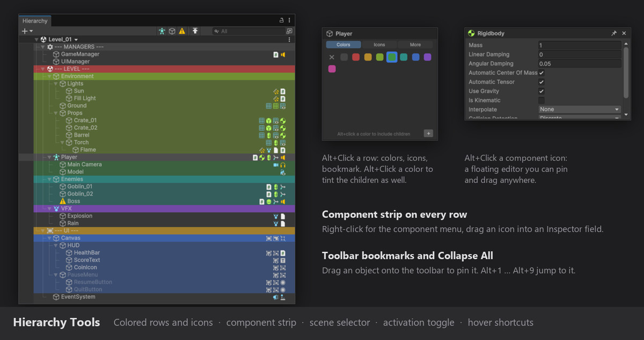
Task: Click the Rigidbody icon on Player row
Action: [261, 157]
